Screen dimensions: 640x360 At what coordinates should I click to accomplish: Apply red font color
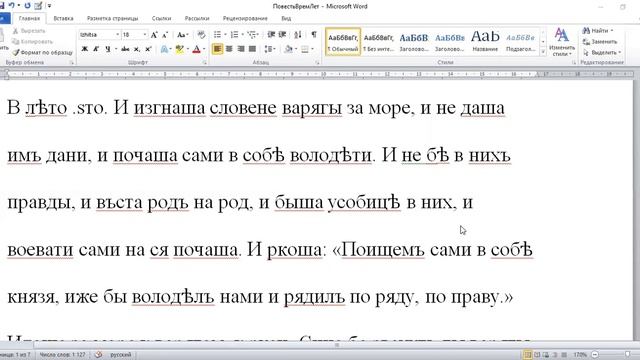tap(196, 49)
